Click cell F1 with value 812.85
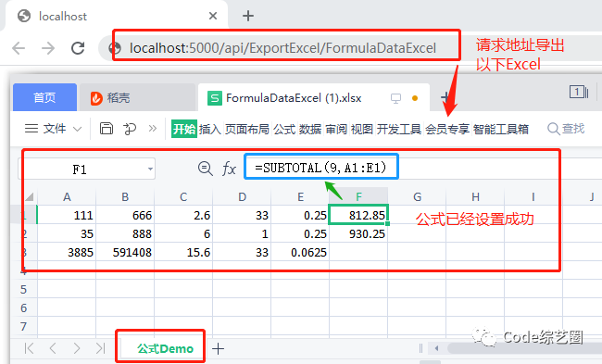Viewport: 602px width, 364px height. point(358,215)
